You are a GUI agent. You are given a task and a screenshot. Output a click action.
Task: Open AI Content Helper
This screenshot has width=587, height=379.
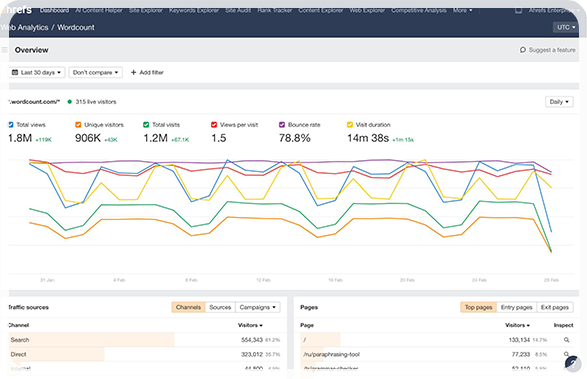(x=99, y=10)
